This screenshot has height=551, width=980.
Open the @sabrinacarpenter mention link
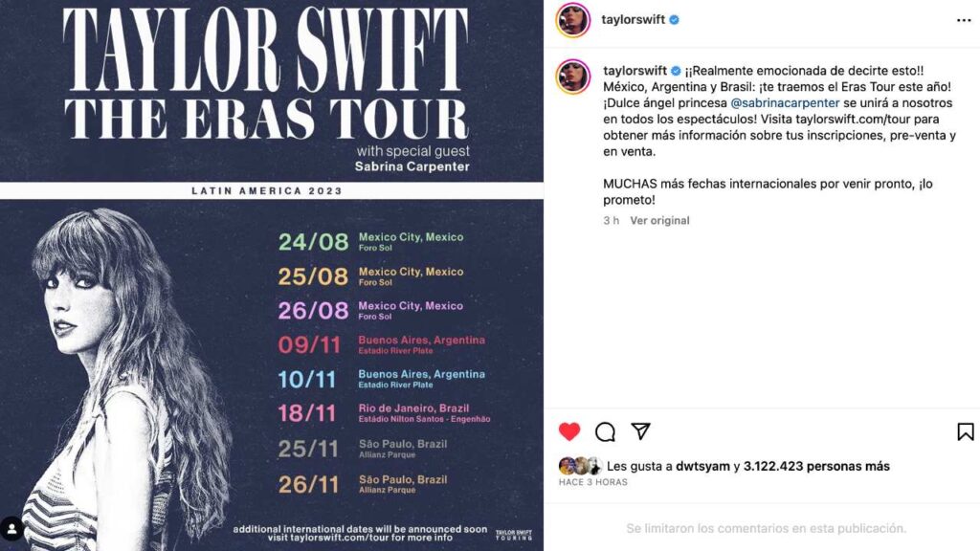point(785,103)
